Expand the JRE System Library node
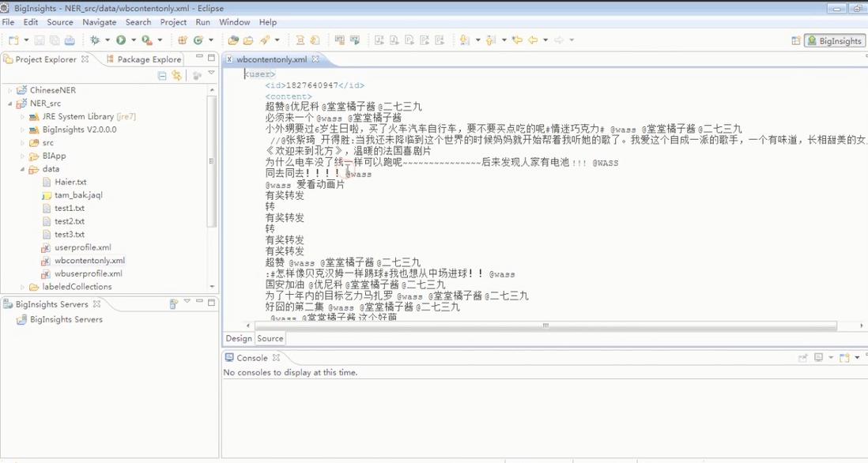The height and width of the screenshot is (463, 868). [23, 117]
